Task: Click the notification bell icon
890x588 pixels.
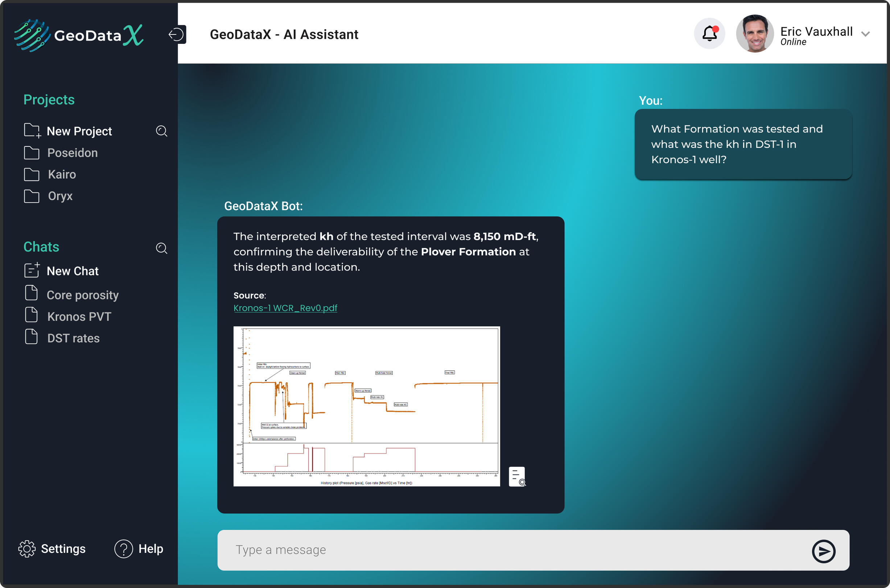Action: pyautogui.click(x=709, y=34)
